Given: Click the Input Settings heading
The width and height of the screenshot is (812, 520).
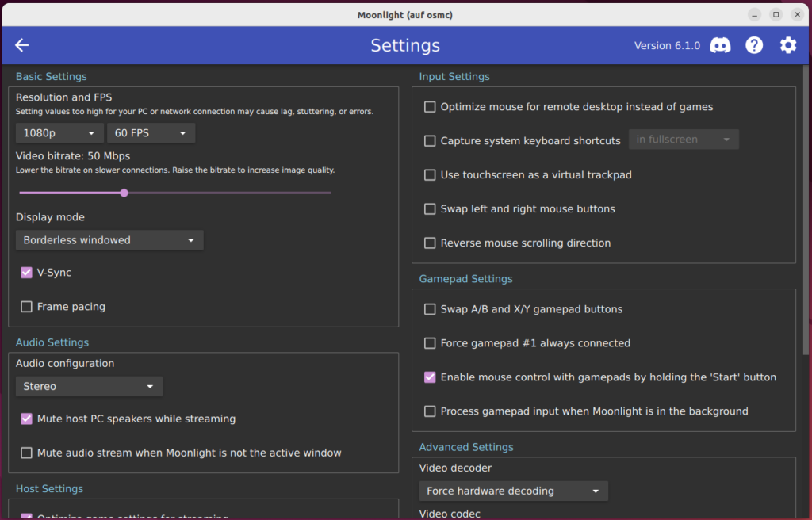Looking at the screenshot, I should pyautogui.click(x=454, y=77).
